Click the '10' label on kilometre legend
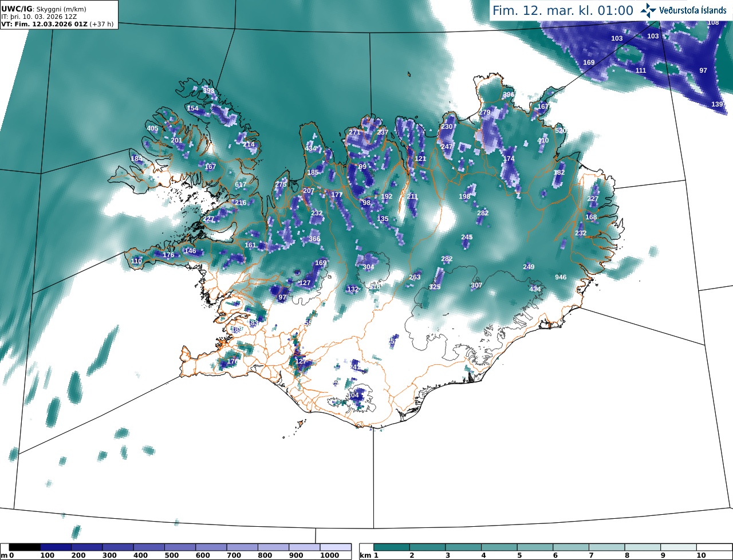Image resolution: width=733 pixels, height=560 pixels. [x=701, y=555]
